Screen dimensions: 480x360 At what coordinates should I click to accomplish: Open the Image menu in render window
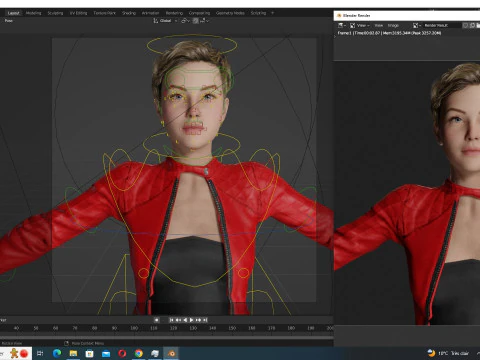pos(393,25)
